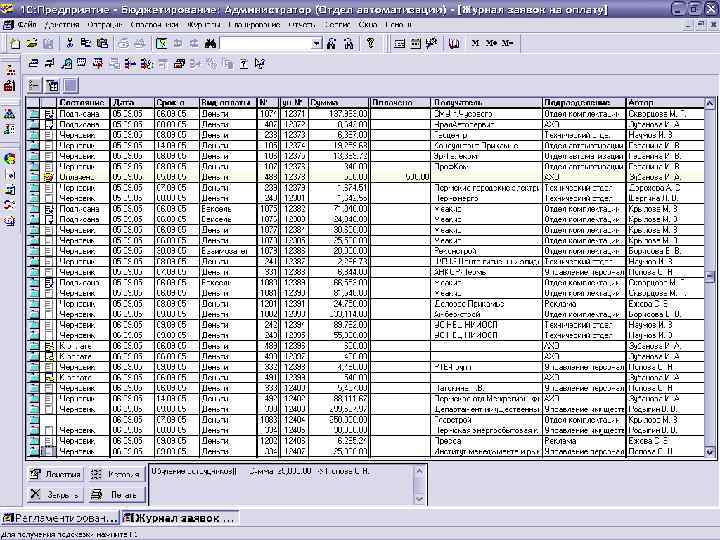Select the sum cell 137,939.00
The image size is (720, 540).
click(x=338, y=114)
